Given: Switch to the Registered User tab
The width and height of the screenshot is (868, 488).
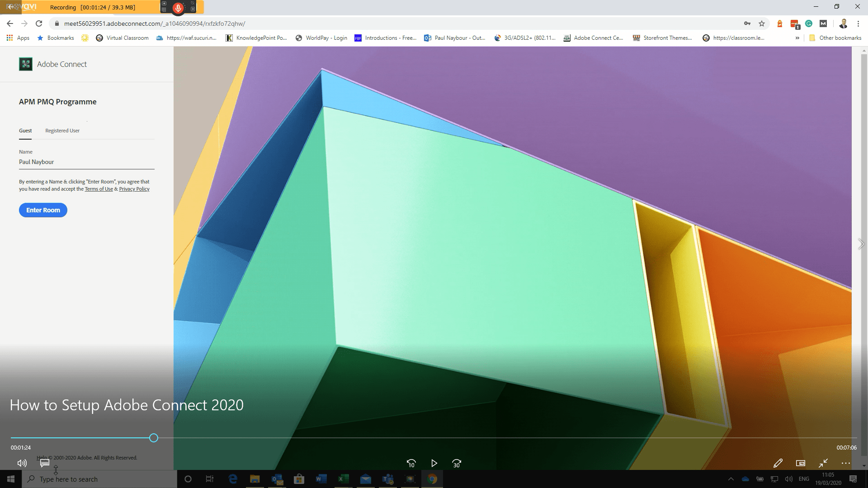Looking at the screenshot, I should click(62, 131).
